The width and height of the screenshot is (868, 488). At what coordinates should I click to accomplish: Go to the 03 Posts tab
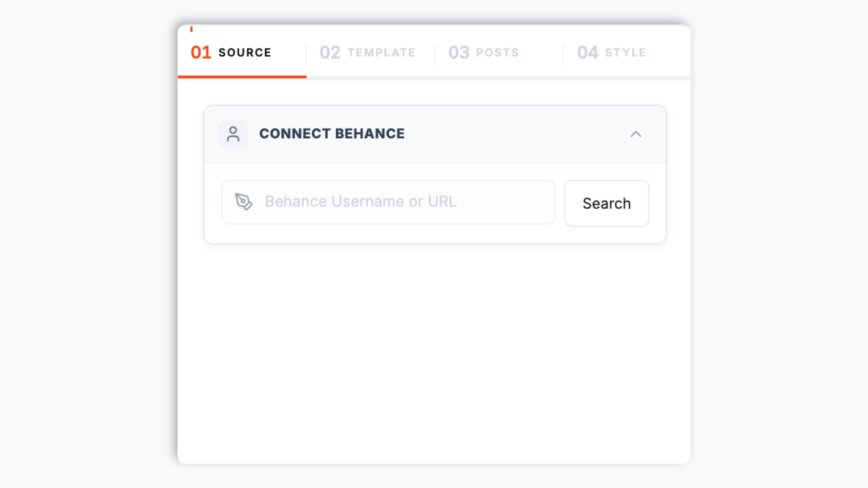click(x=499, y=52)
